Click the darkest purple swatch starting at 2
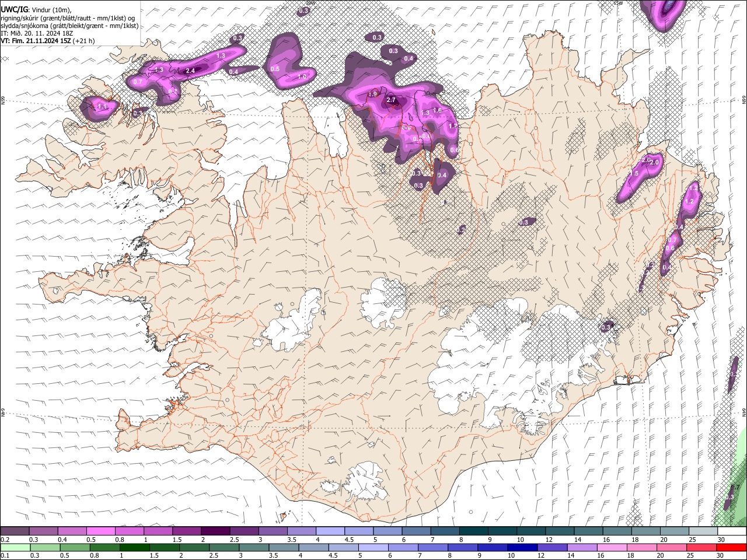 click(x=215, y=531)
